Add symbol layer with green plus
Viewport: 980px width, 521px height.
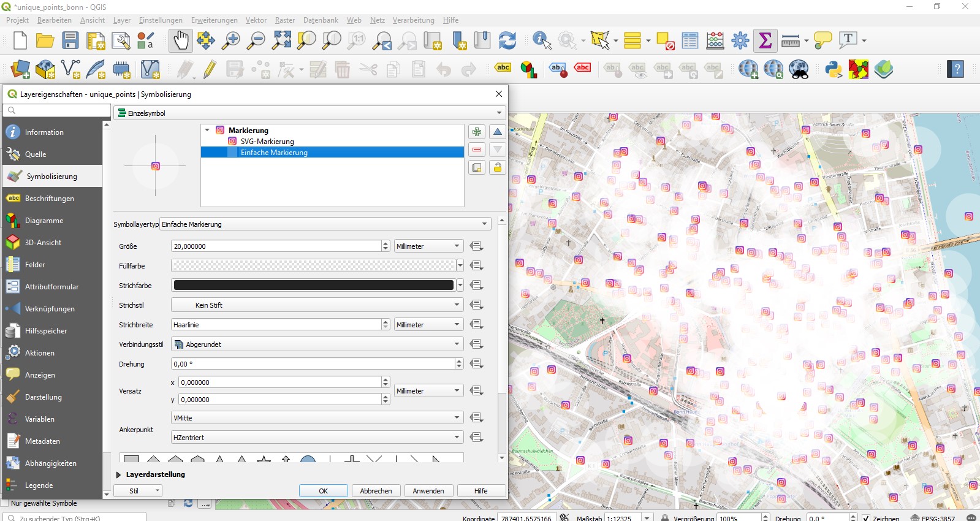[477, 132]
